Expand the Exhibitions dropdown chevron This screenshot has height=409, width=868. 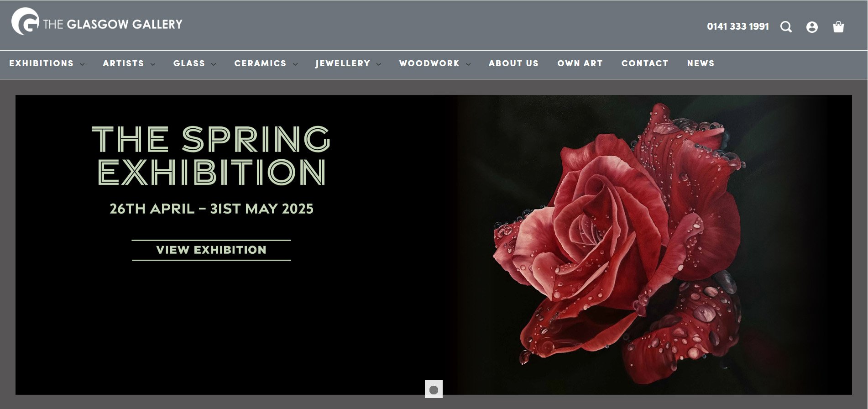click(x=82, y=64)
